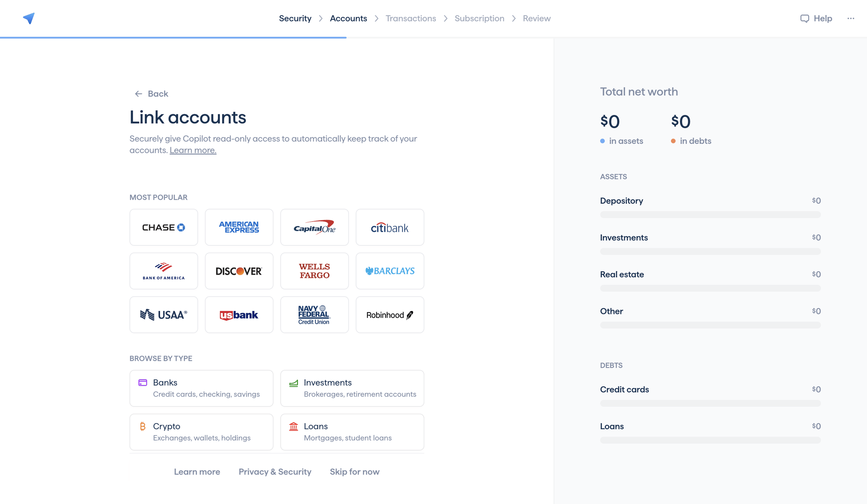The image size is (867, 504).
Task: Select the Chase bank logo tile
Action: point(164,227)
